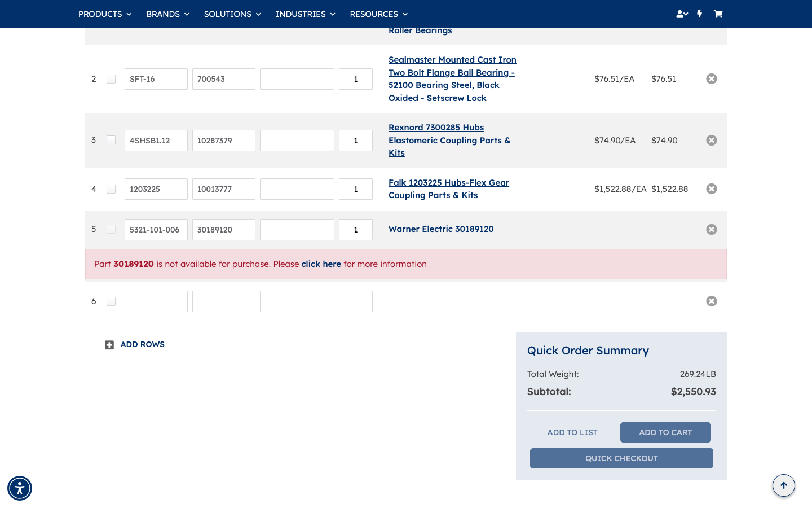Remove row 4 Falk 1203225 item
The width and height of the screenshot is (812, 508).
pos(712,189)
